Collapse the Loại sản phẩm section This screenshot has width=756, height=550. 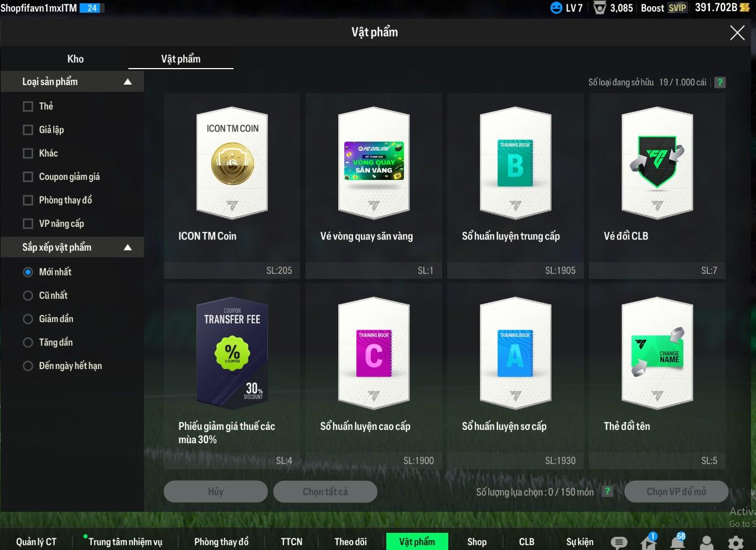128,82
